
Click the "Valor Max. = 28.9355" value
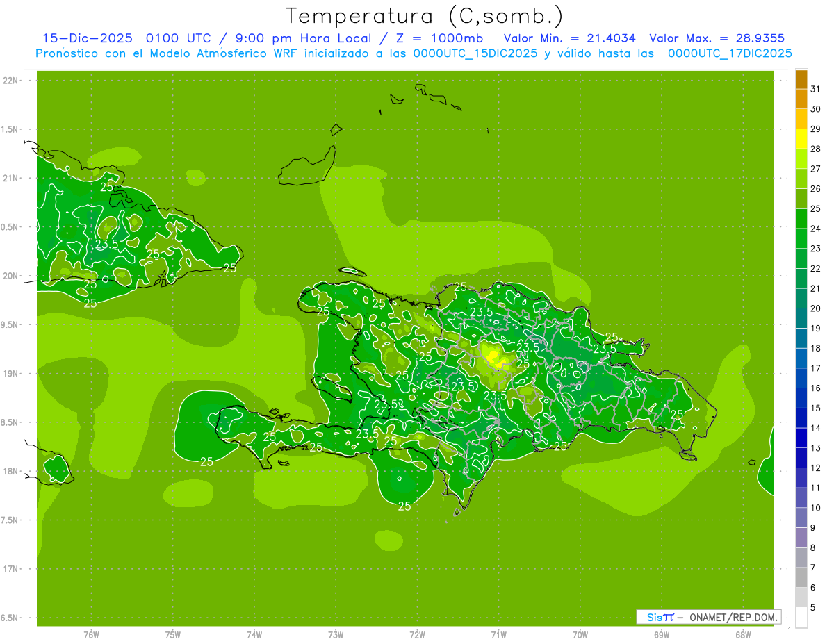717,38
